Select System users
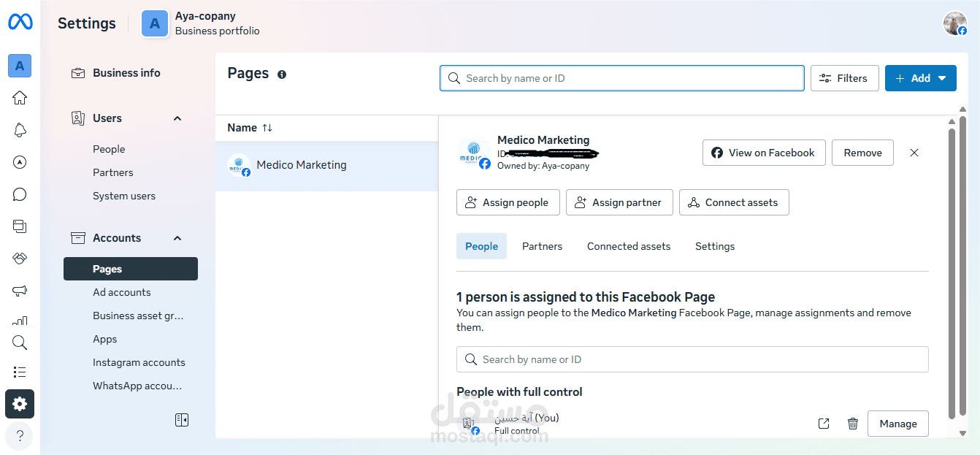The height and width of the screenshot is (455, 980). [124, 196]
